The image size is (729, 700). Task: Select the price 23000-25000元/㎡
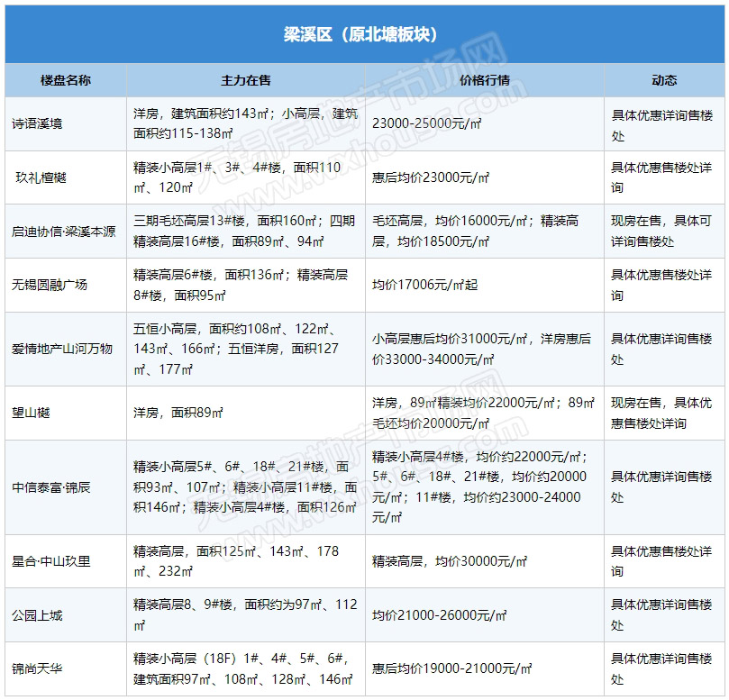(x=427, y=123)
